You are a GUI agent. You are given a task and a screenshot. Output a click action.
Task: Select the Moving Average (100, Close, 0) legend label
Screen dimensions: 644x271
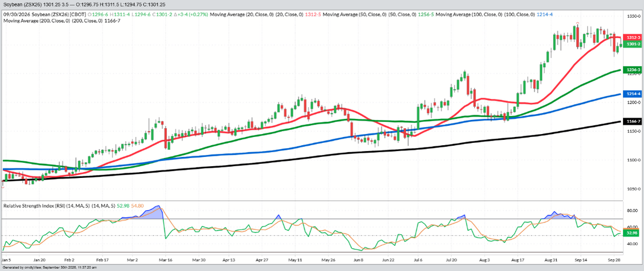[468, 15]
